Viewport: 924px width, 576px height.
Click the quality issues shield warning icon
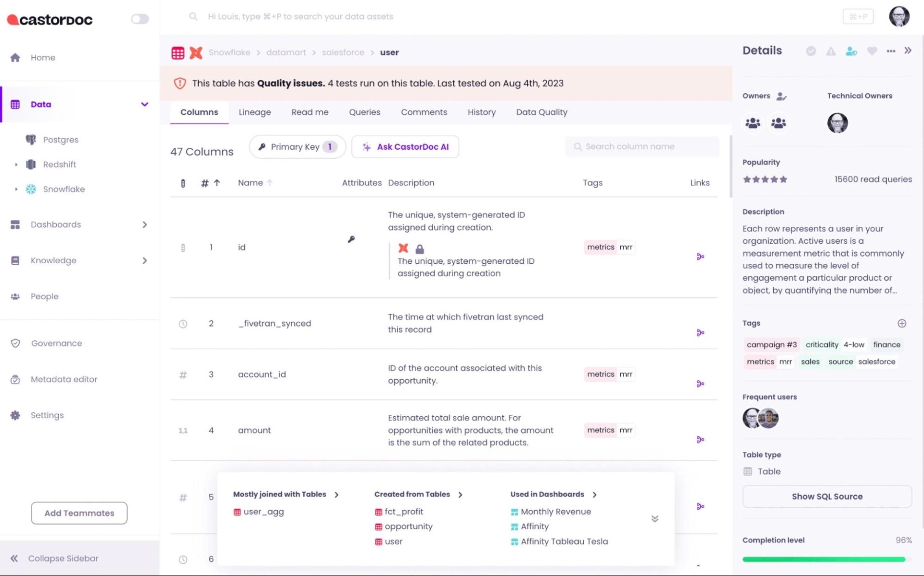click(180, 84)
